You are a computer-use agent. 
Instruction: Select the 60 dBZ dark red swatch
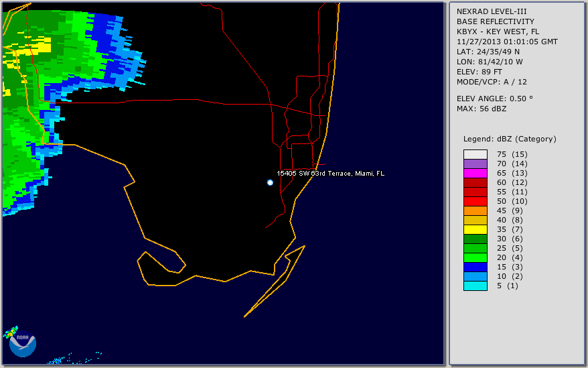coord(475,182)
